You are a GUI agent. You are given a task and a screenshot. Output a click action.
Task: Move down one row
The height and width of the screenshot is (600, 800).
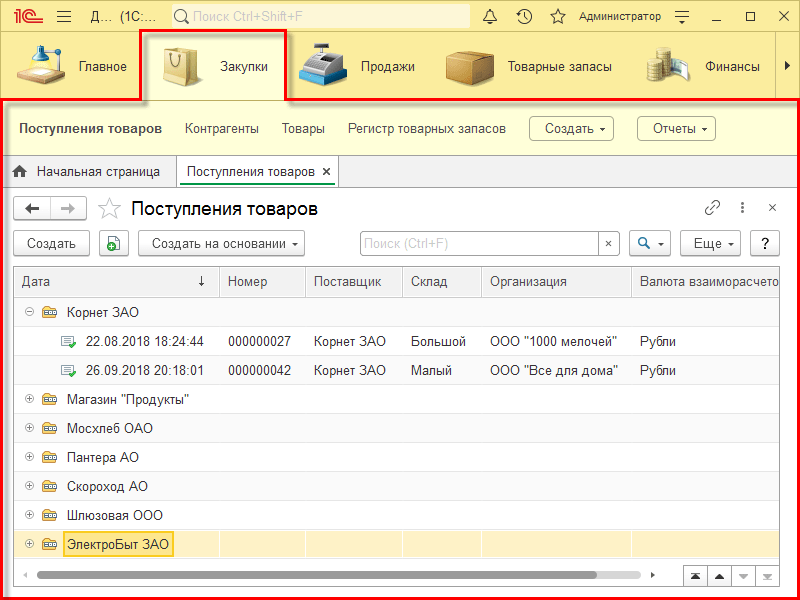[743, 577]
